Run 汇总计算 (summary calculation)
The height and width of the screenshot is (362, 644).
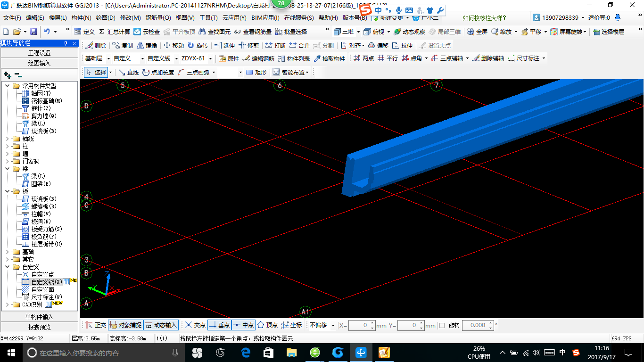click(x=115, y=32)
